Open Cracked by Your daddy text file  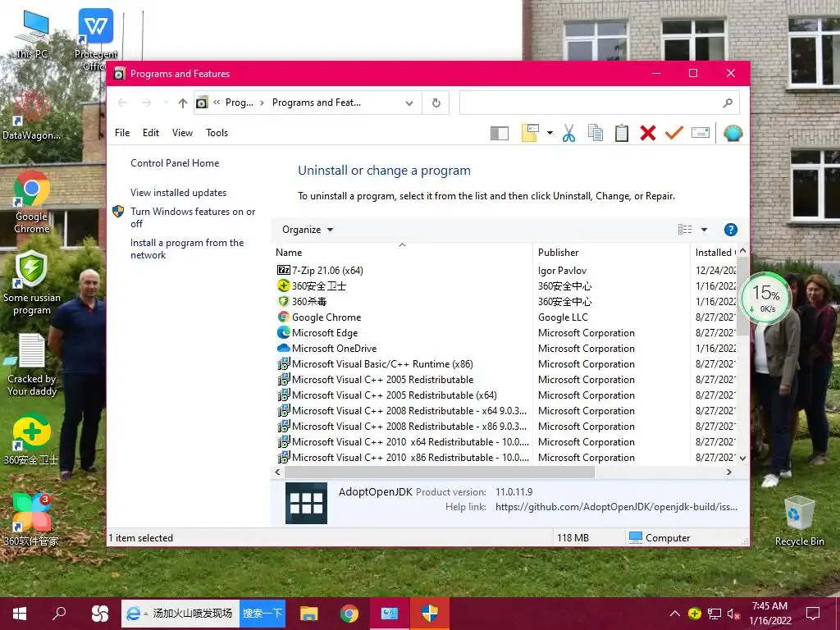(32, 364)
